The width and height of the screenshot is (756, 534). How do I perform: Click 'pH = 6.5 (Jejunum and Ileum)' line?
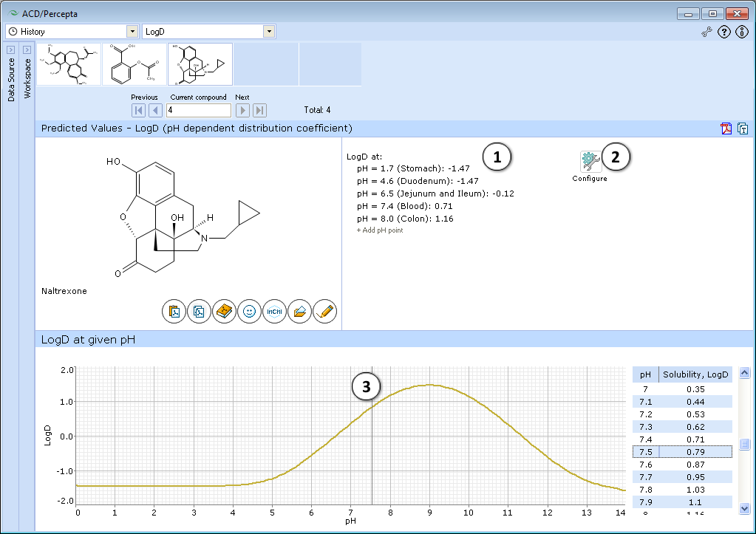tap(435, 194)
